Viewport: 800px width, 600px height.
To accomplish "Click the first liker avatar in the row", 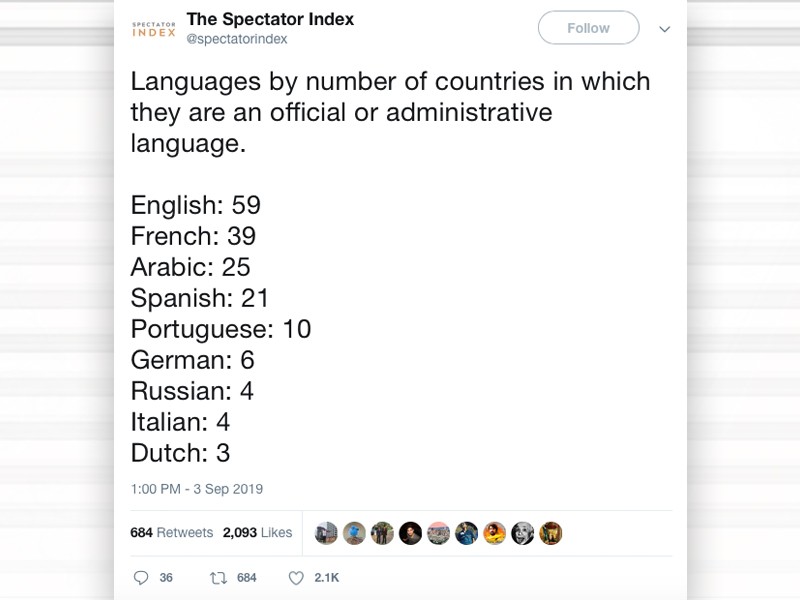I will (326, 533).
